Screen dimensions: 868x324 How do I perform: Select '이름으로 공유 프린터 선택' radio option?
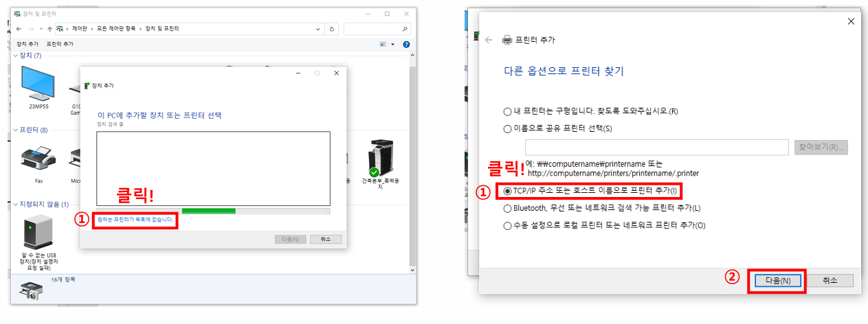(x=507, y=128)
